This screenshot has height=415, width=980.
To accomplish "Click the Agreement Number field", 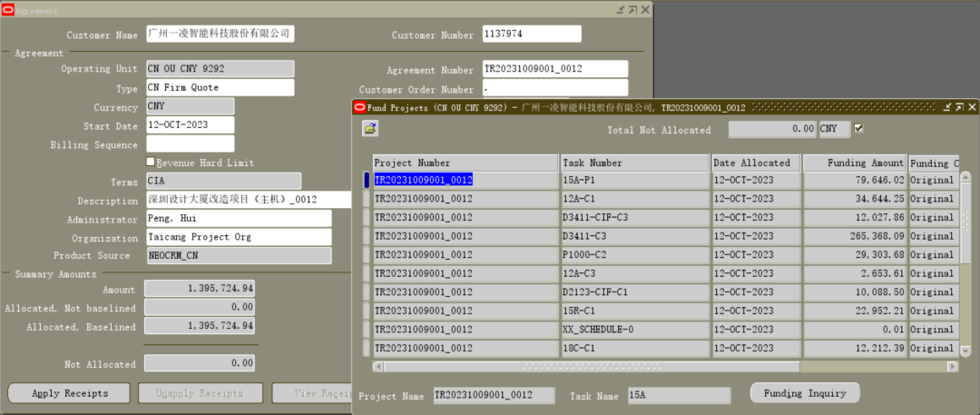I will (x=555, y=69).
